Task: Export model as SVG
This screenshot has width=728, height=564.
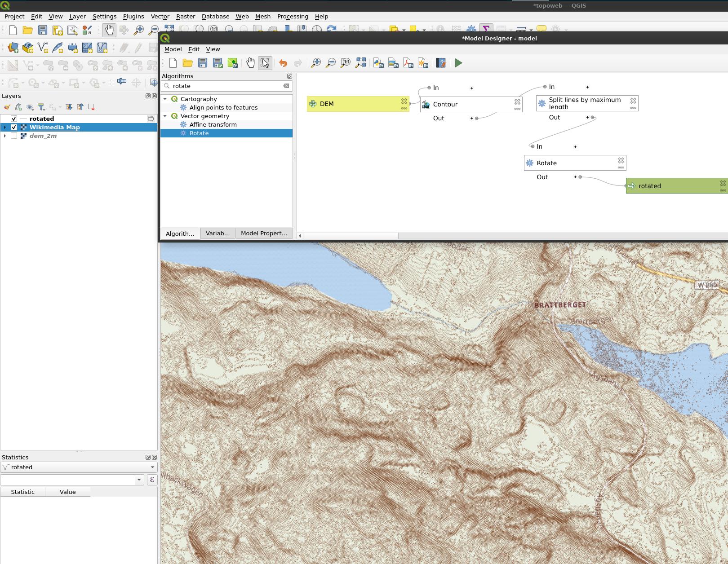Action: click(x=423, y=63)
